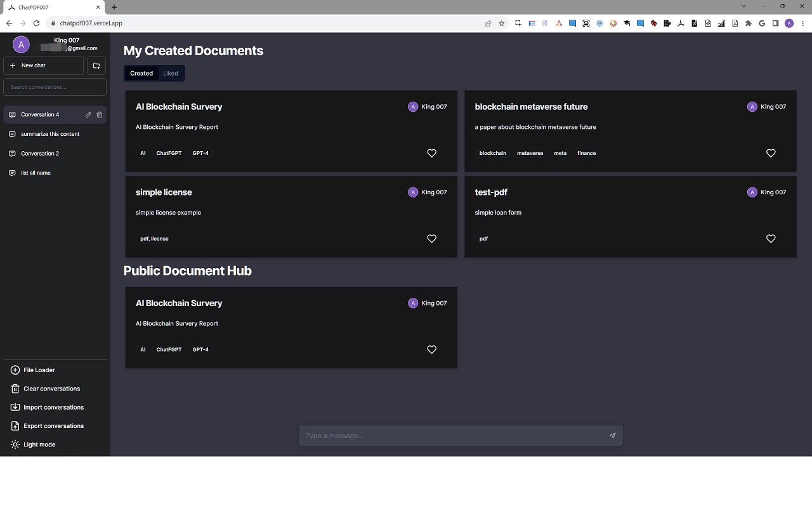Bookmark this page with the star icon
This screenshot has height=508, width=812.
click(x=502, y=23)
